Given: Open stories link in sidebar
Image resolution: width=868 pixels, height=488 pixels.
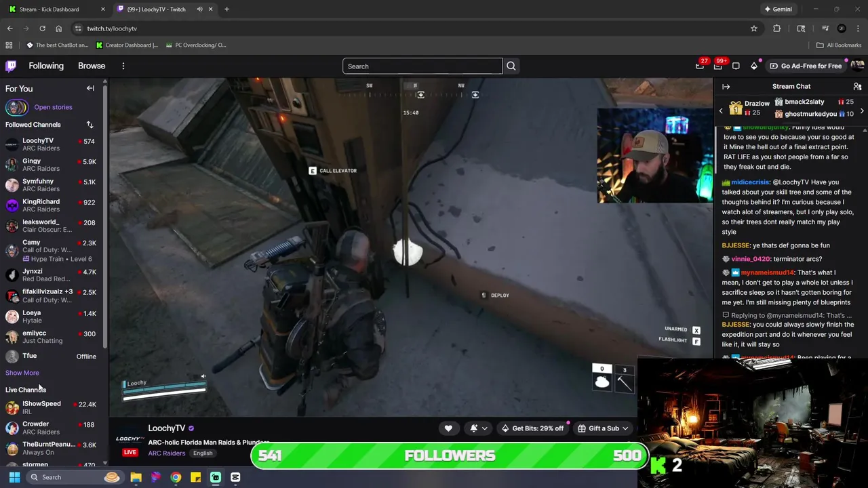Looking at the screenshot, I should [53, 107].
